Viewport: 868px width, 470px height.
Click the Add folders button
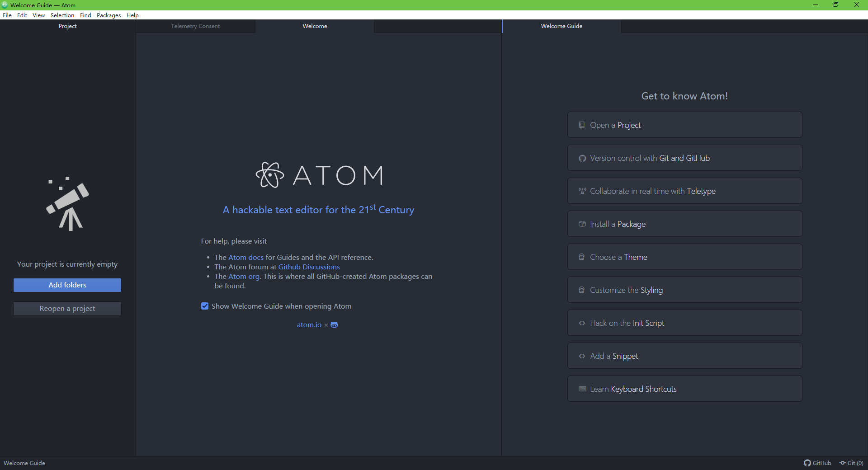click(x=67, y=285)
